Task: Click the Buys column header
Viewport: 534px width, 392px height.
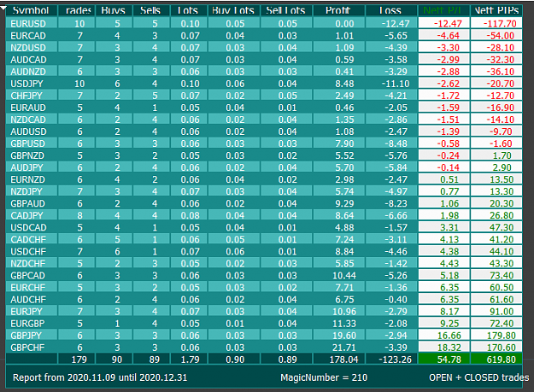Action: 114,10
